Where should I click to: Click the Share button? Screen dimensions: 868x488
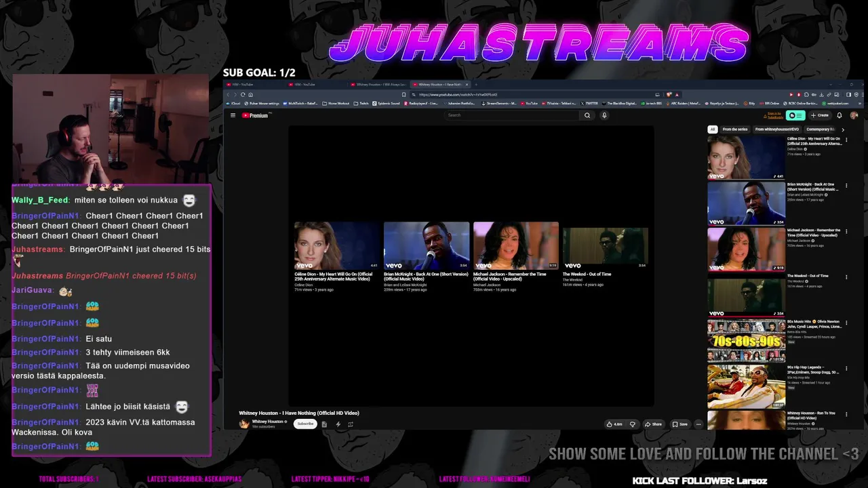pyautogui.click(x=654, y=424)
